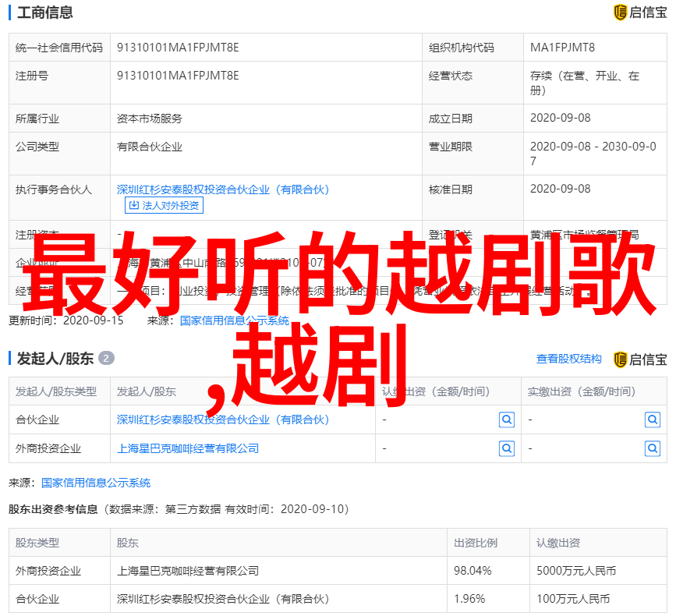Image resolution: width=676 pixels, height=616 pixels.
Task: Click the 营业期限 date range value
Action: (x=593, y=154)
